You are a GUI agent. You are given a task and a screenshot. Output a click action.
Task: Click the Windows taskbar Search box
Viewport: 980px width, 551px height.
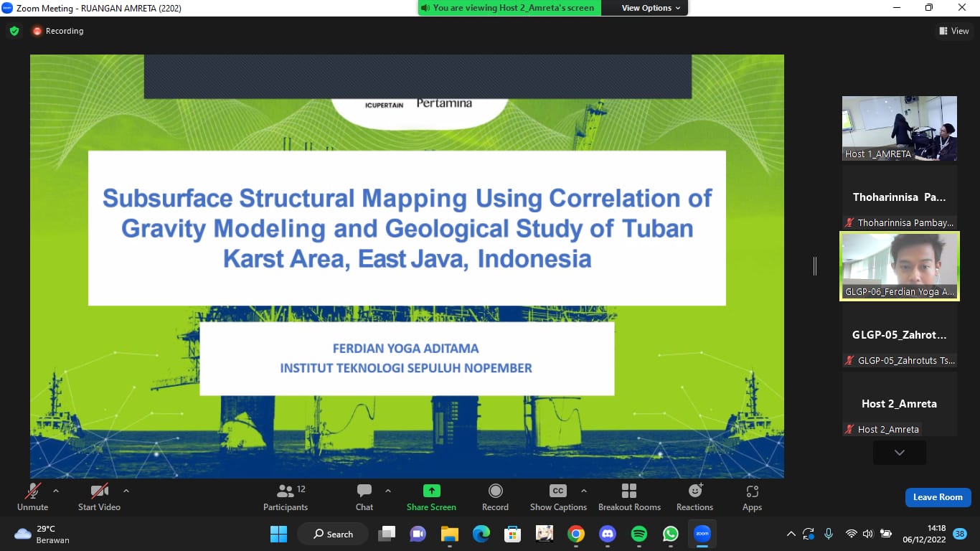coord(334,534)
